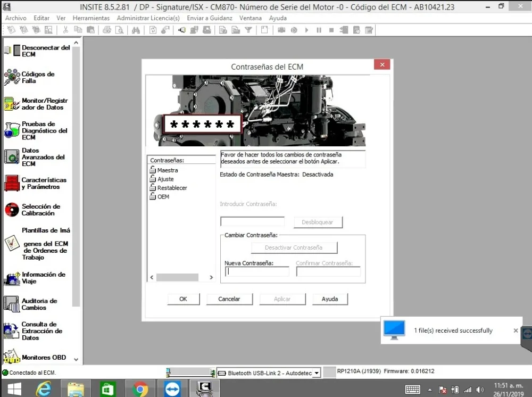
Task: Click the Paste toolbar icon
Action: [90, 30]
